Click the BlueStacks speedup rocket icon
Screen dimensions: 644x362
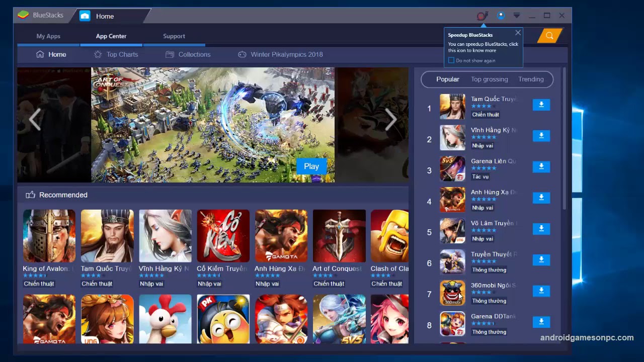point(482,16)
